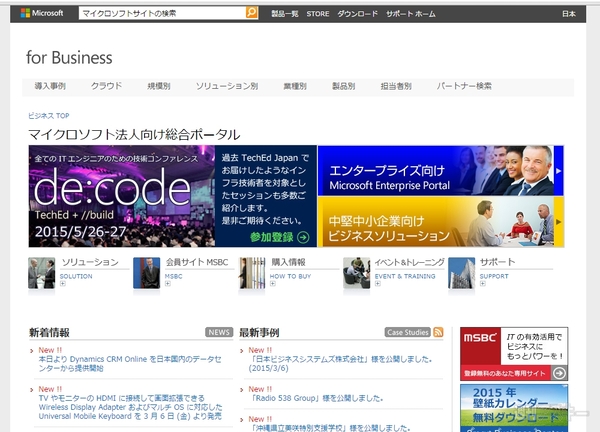
Task: Click the Microsoft logo in header
Action: [x=42, y=13]
